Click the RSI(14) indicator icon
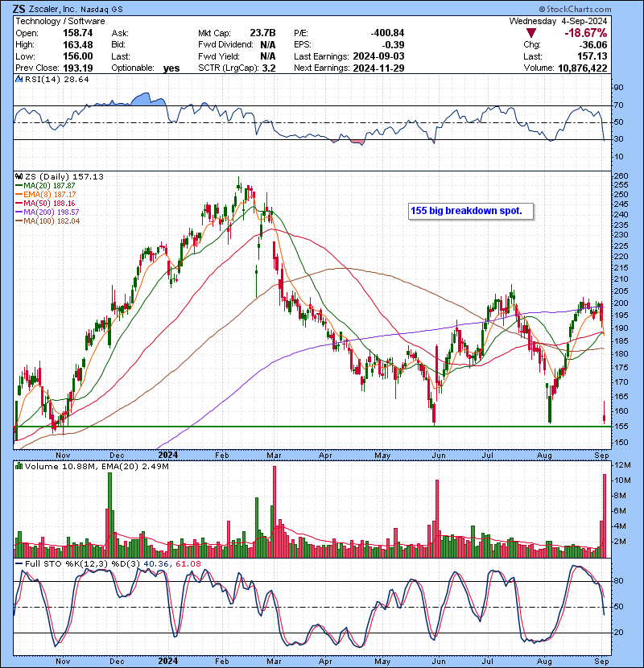 pyautogui.click(x=19, y=79)
